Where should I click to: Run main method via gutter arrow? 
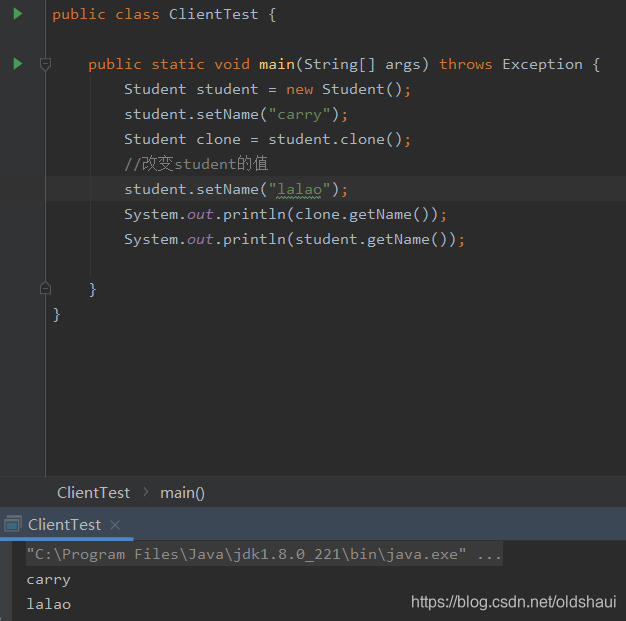pyautogui.click(x=18, y=64)
